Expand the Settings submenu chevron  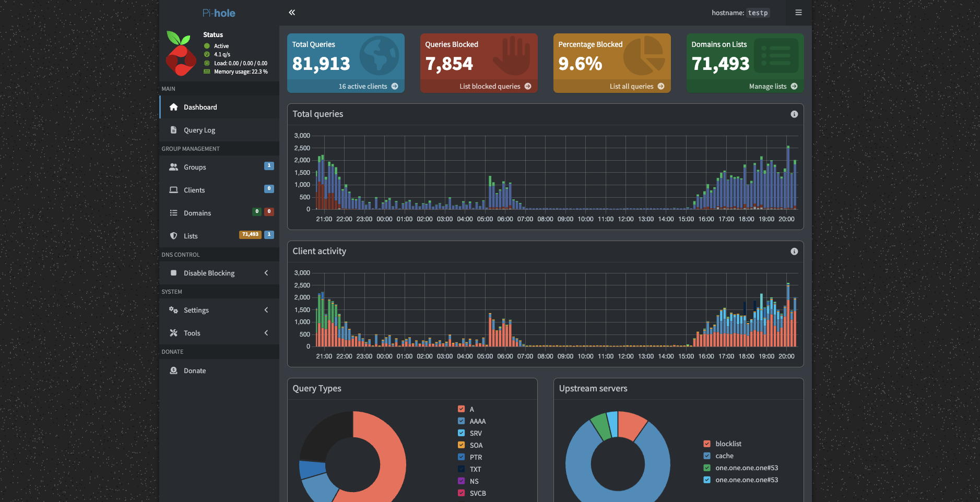pyautogui.click(x=266, y=310)
